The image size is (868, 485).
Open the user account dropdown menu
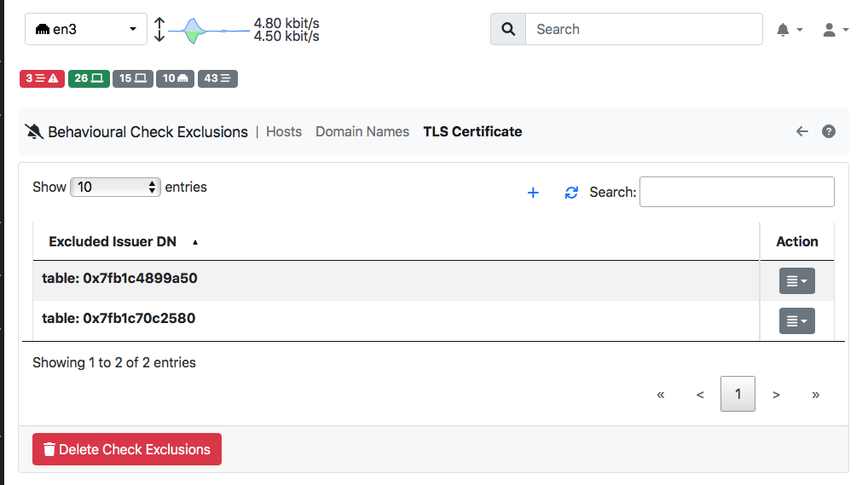836,30
